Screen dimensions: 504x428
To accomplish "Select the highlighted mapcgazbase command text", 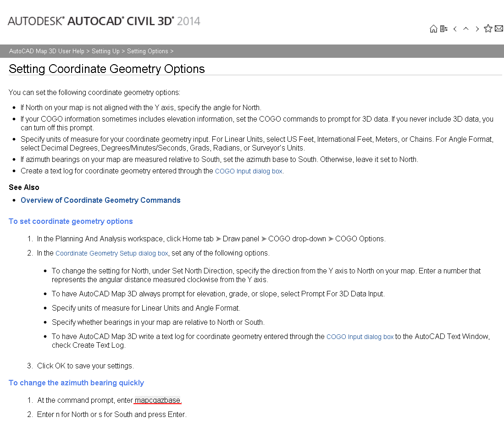I will click(x=157, y=400).
